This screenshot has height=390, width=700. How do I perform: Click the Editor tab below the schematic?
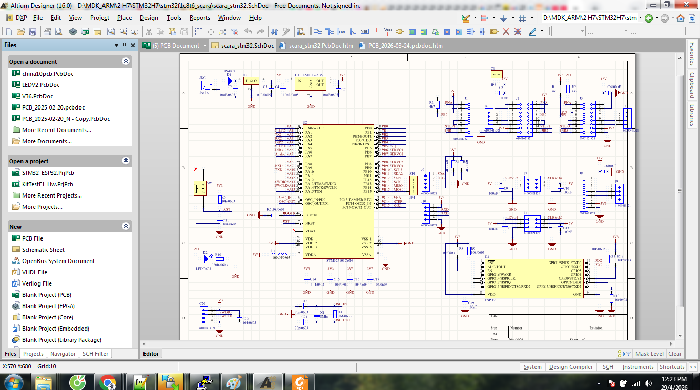(150, 354)
